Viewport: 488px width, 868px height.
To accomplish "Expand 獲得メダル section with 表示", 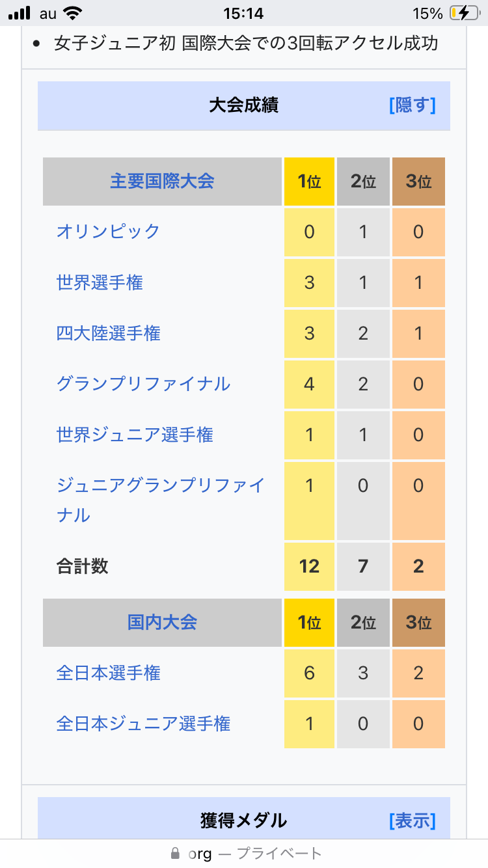I will (x=412, y=821).
